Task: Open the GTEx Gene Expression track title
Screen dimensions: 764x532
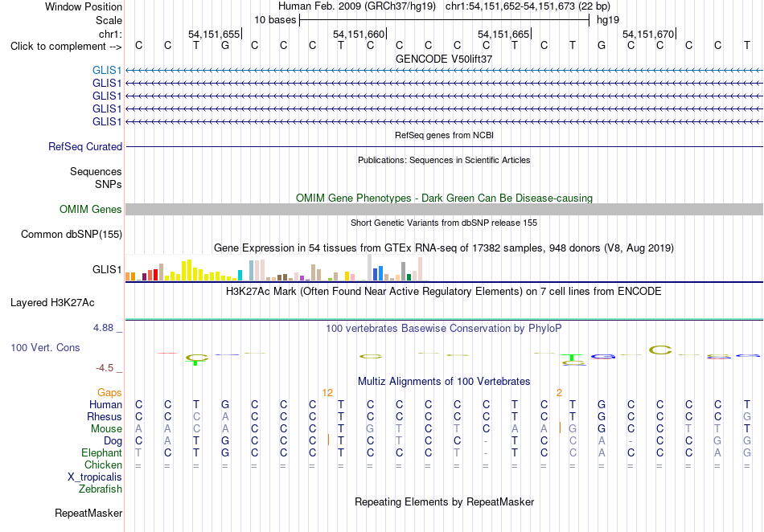Action: [x=444, y=248]
